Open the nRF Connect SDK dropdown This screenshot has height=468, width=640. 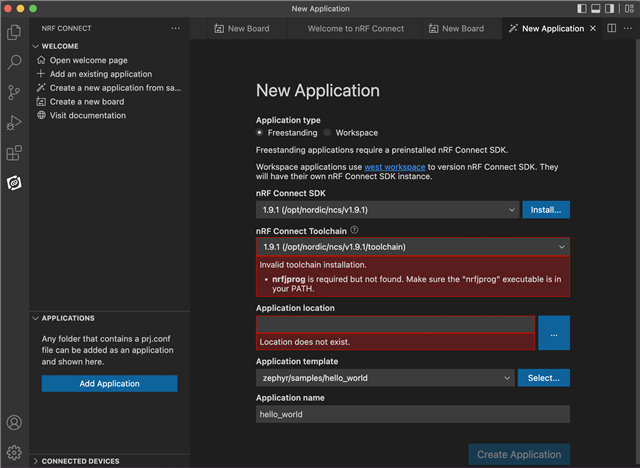click(387, 210)
